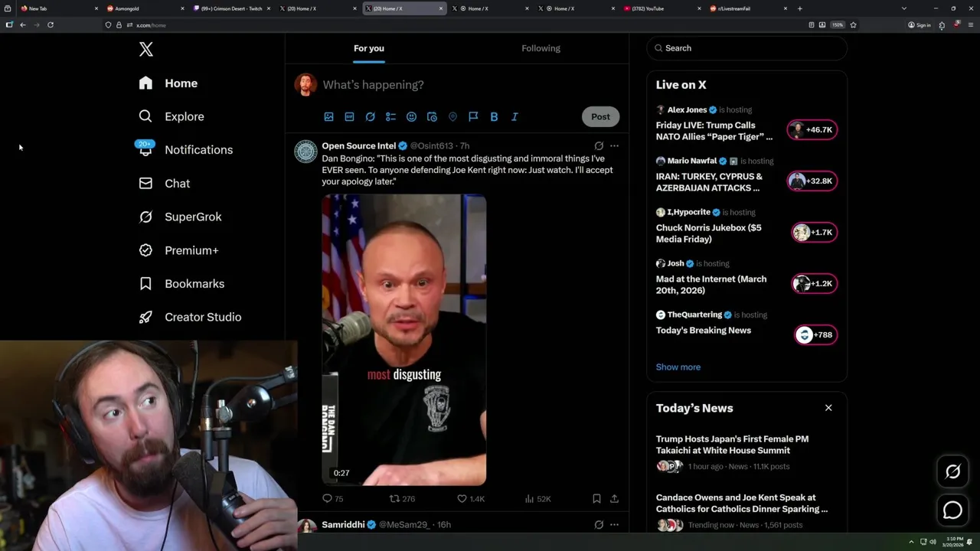
Task: Switch to the r/LivestreamFail browser tab
Action: (747, 8)
